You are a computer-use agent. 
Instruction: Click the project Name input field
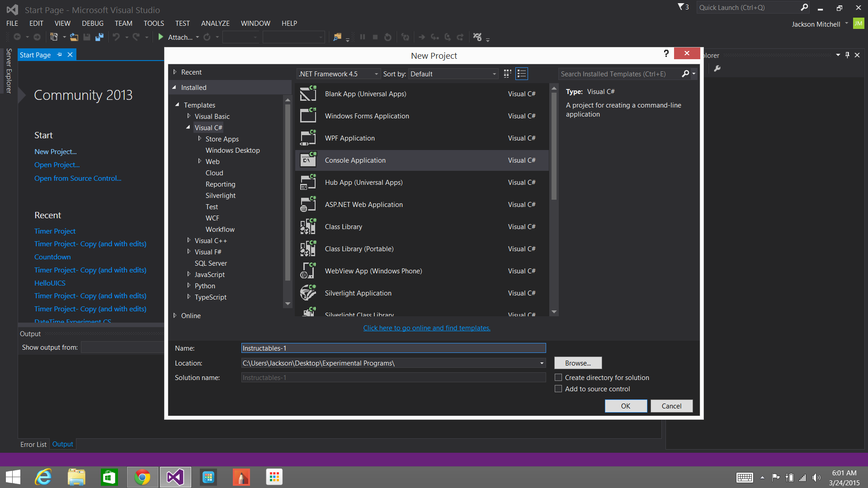pyautogui.click(x=393, y=348)
